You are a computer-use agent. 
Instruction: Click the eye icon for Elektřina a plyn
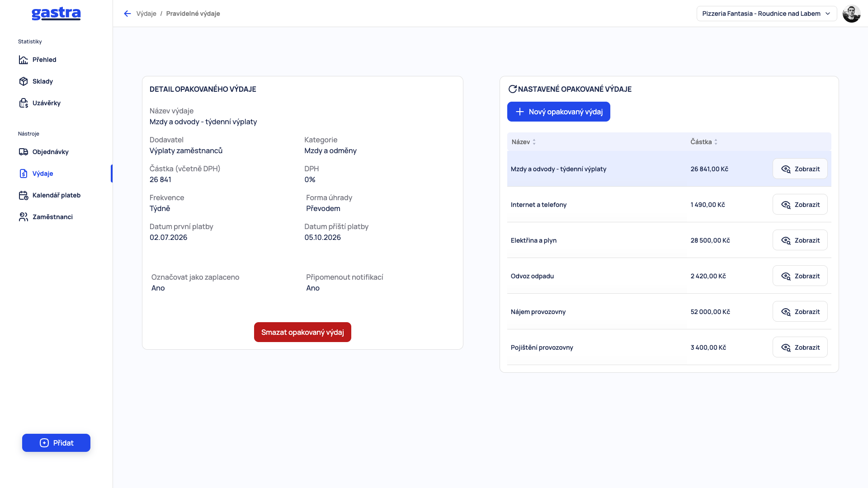pos(786,240)
